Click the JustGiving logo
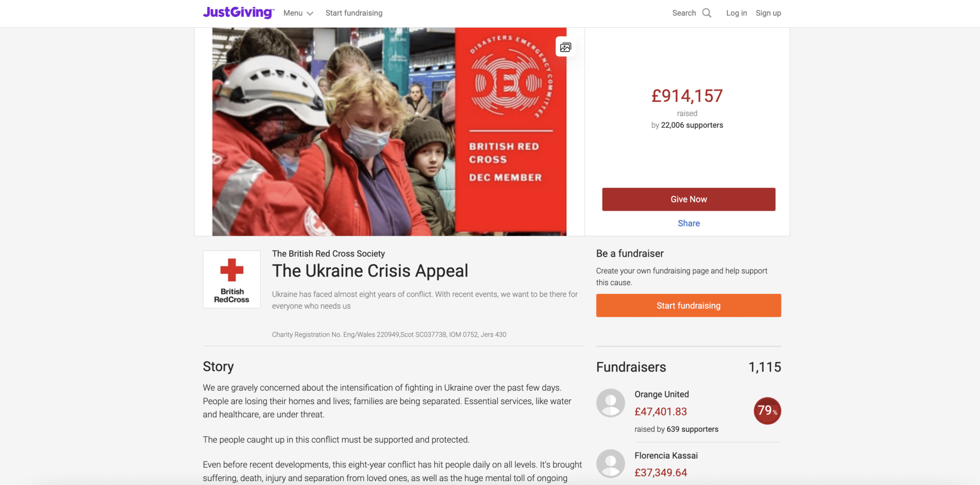The image size is (980, 485). [x=238, y=12]
